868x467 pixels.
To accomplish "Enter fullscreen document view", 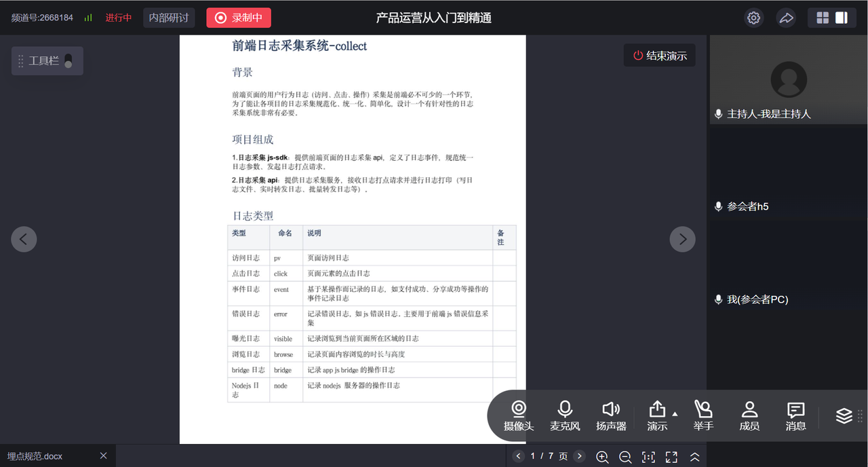I will coord(671,457).
